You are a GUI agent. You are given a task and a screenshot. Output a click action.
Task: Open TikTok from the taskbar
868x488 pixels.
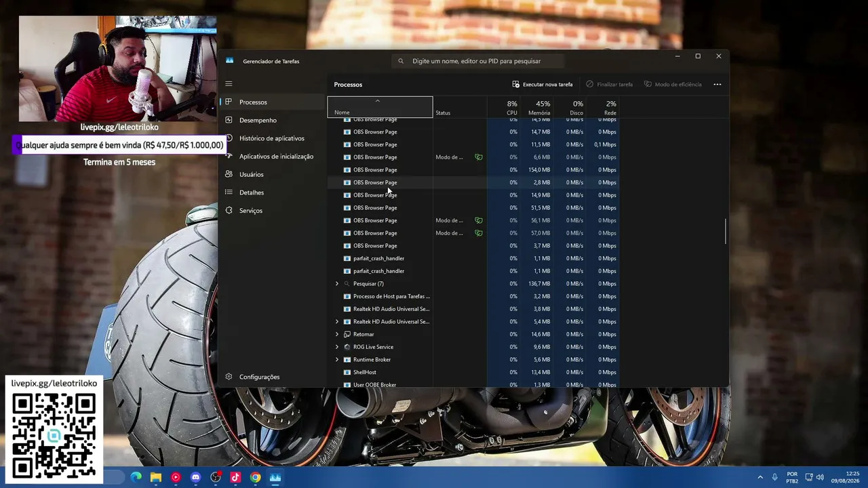(235, 477)
